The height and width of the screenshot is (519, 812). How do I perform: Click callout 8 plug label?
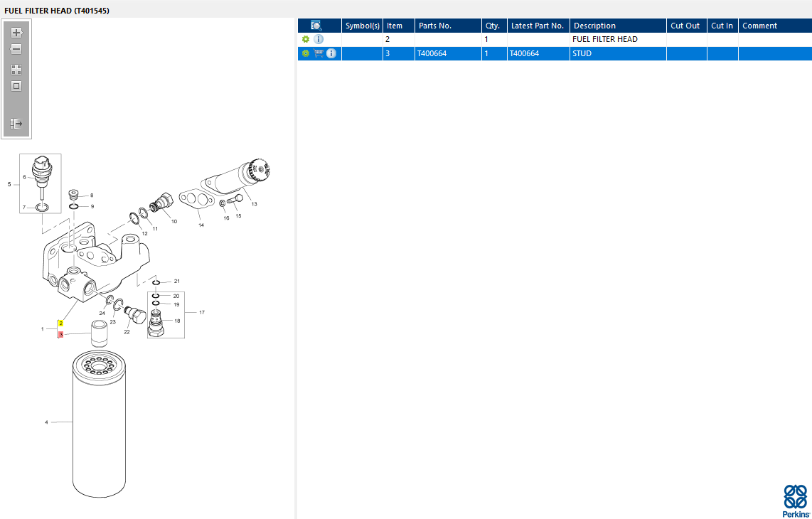(92, 196)
